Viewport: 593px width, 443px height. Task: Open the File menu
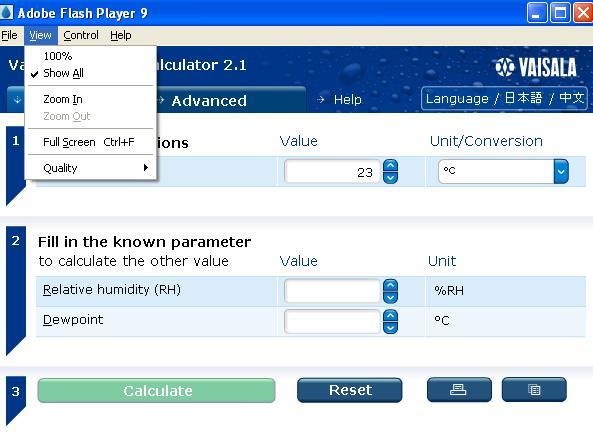click(x=9, y=35)
